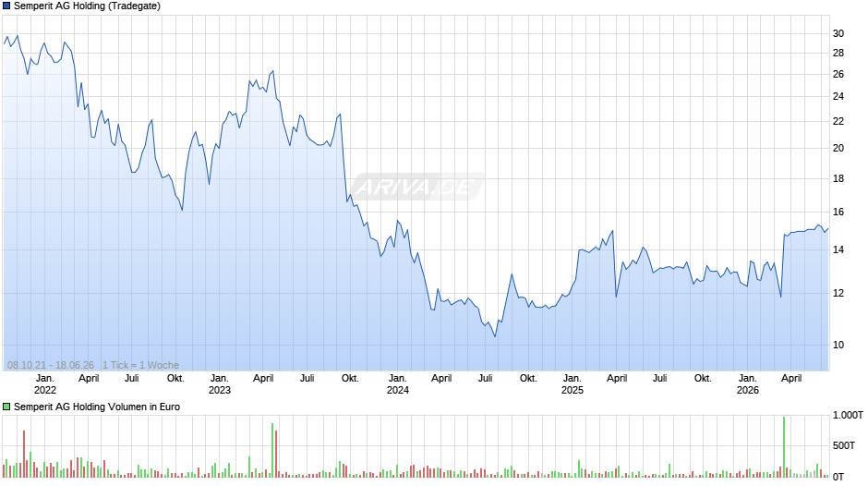Click the price axis label 30
The width and height of the screenshot is (868, 486).
[838, 34]
